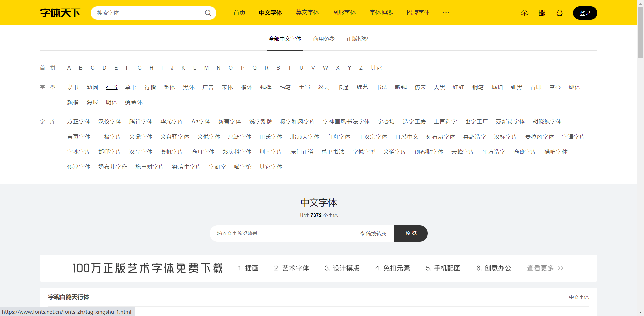Open the 字魂字库 foundry

coord(79,152)
